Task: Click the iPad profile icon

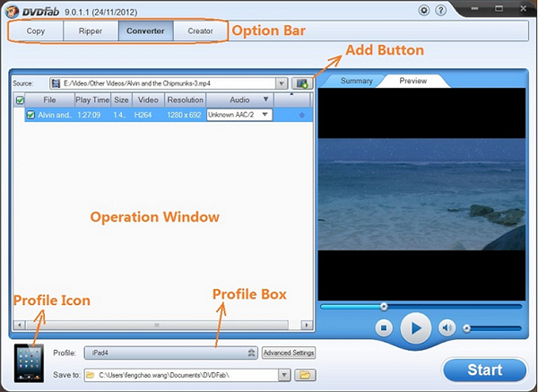Action: (x=29, y=363)
